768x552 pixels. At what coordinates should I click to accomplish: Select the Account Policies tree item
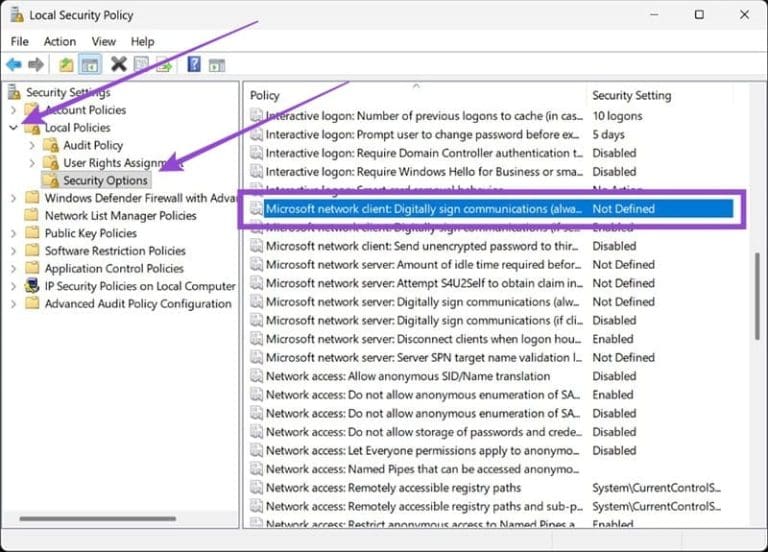pos(85,110)
